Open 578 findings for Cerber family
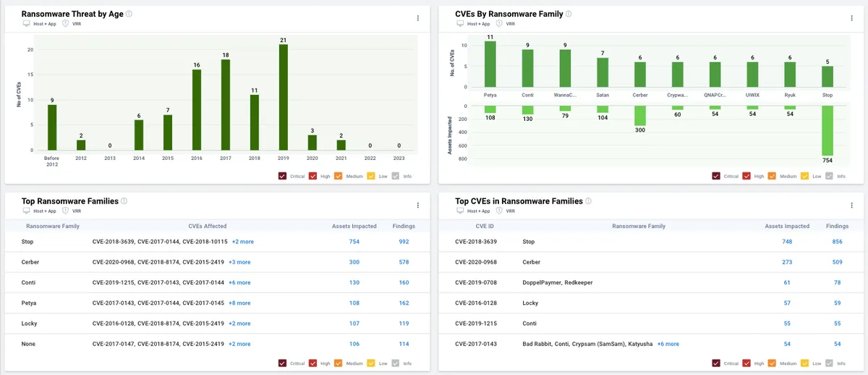Screen dimensions: 868x375 click(404, 262)
